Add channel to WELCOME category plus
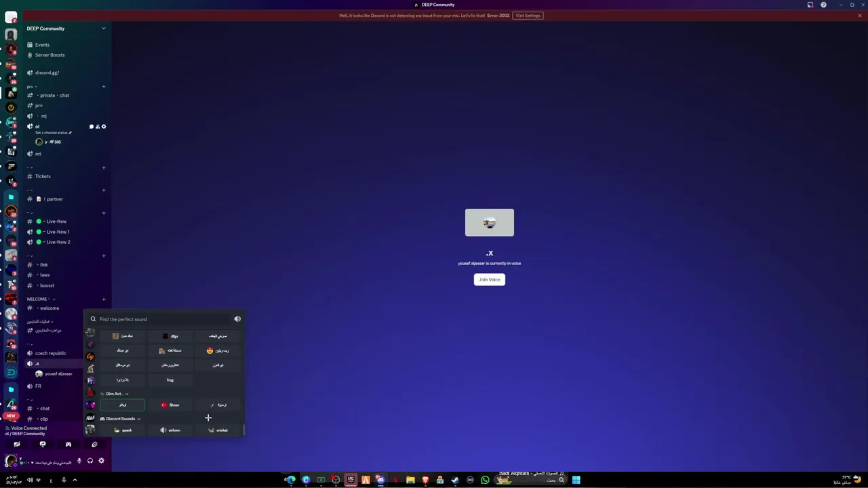Image resolution: width=868 pixels, height=488 pixels. pos(104,299)
